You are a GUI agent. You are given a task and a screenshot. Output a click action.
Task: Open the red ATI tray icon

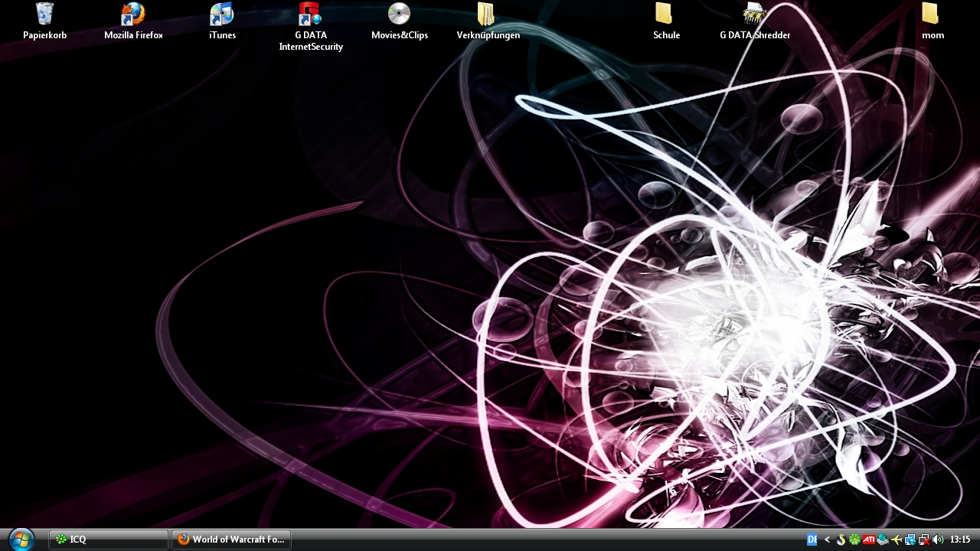pyautogui.click(x=869, y=539)
